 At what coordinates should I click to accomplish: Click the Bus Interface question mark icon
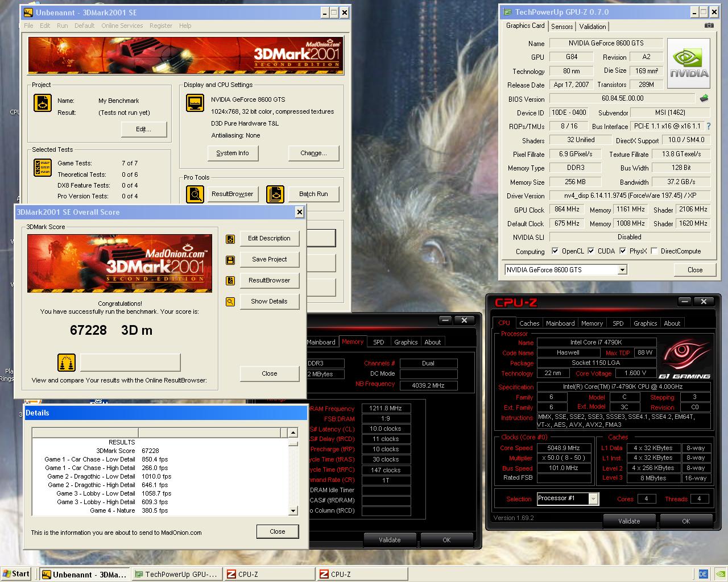click(x=709, y=126)
